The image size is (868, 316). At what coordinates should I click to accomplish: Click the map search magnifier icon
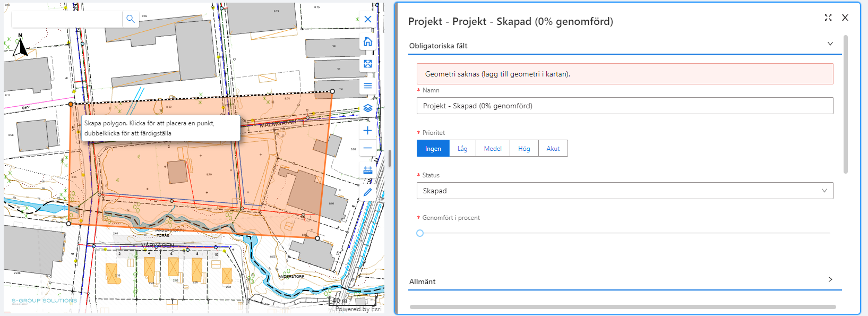(130, 19)
